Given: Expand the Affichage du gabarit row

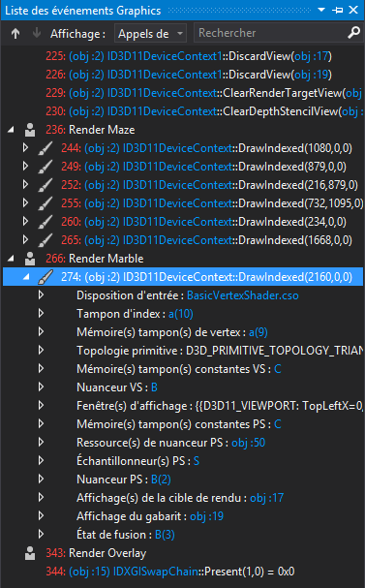Looking at the screenshot, I should (x=42, y=515).
